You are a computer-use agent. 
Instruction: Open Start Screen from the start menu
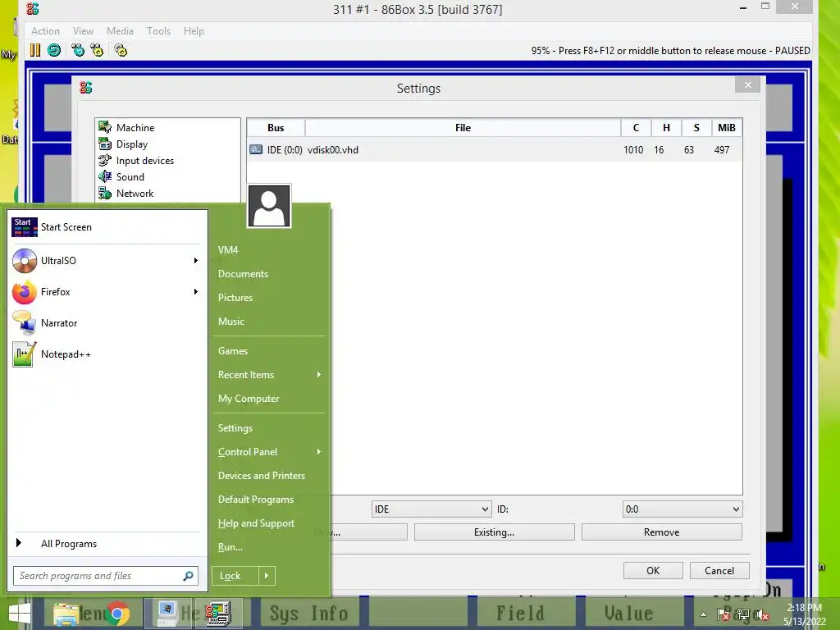point(107,227)
